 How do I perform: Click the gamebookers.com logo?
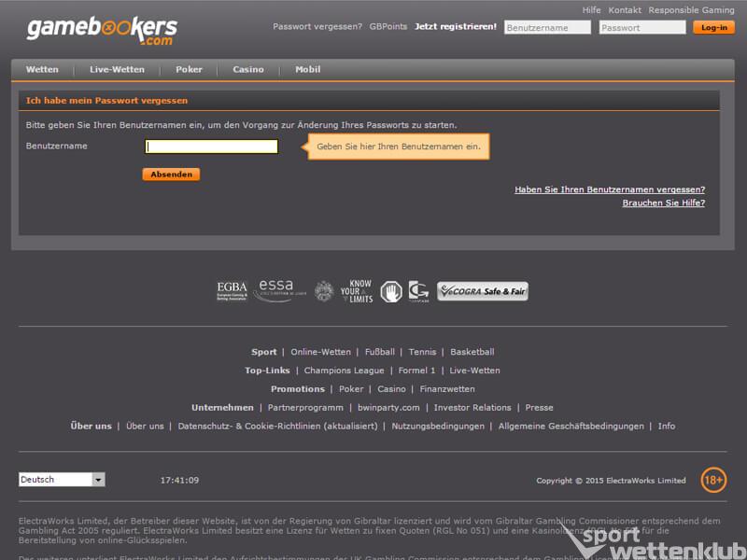pyautogui.click(x=103, y=31)
